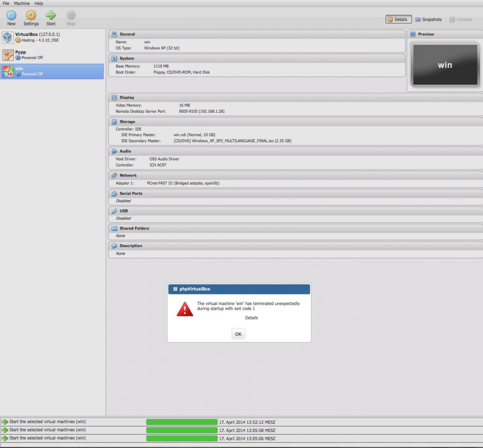Click timestamp 17. April 2014 13:52:12 MESZ

[x=247, y=422]
